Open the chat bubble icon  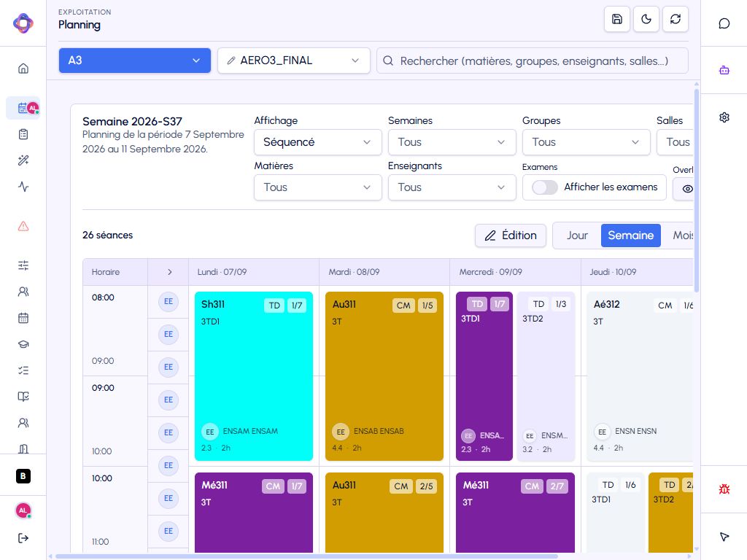coord(724,23)
